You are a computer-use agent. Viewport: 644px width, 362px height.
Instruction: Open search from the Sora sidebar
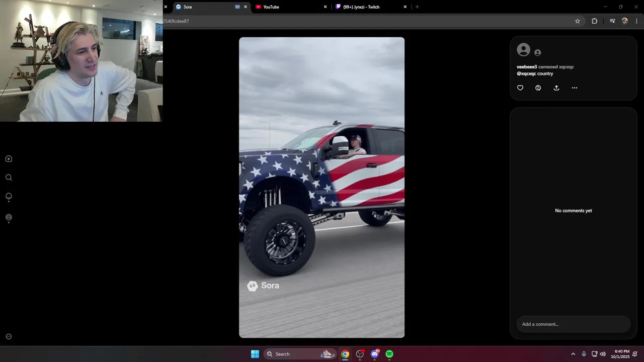(9, 177)
